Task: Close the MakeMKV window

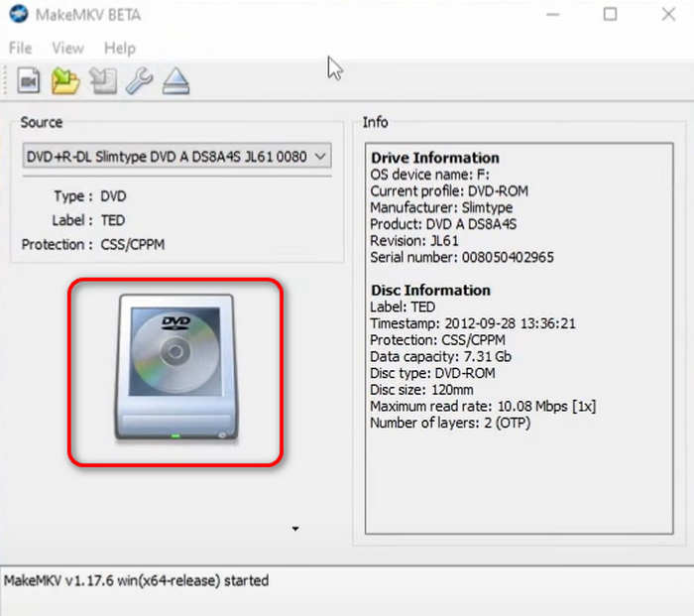Action: 668,15
